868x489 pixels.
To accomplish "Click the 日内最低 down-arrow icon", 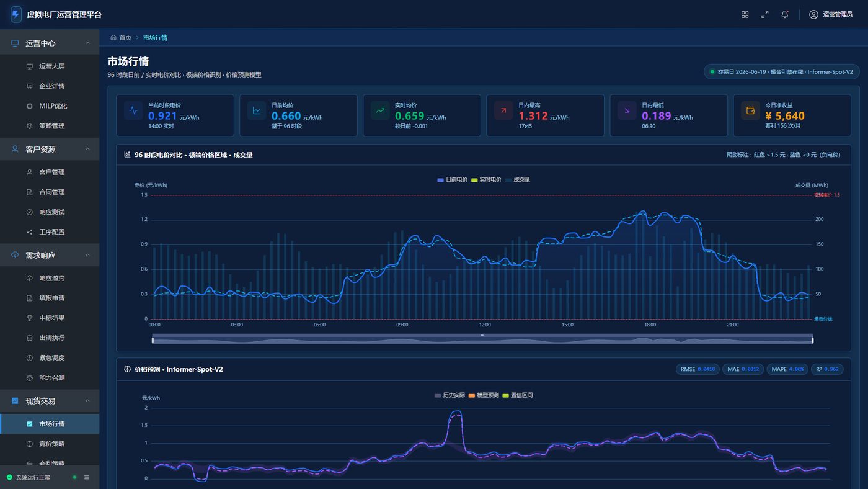I will click(627, 110).
